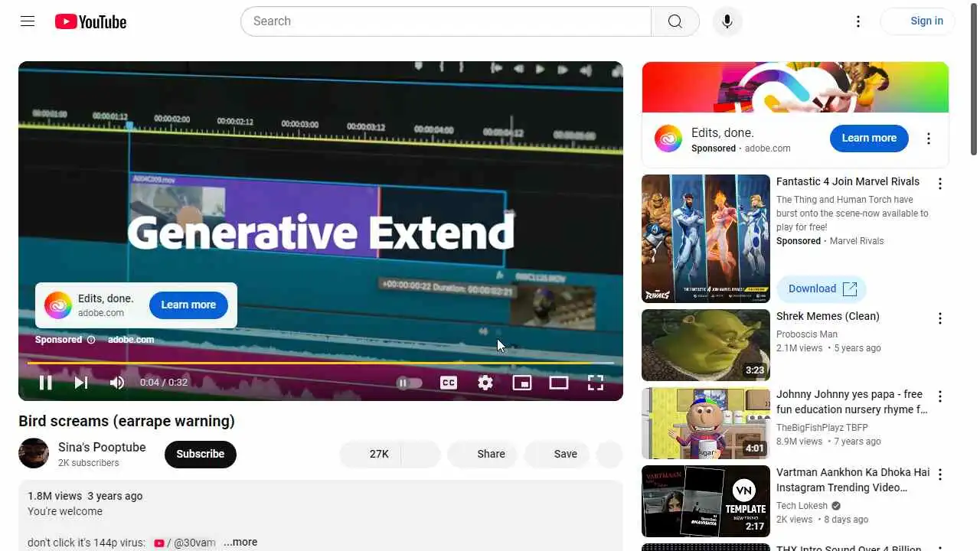Click Shrek Memes thumbnail
The height and width of the screenshot is (551, 980).
coord(706,345)
